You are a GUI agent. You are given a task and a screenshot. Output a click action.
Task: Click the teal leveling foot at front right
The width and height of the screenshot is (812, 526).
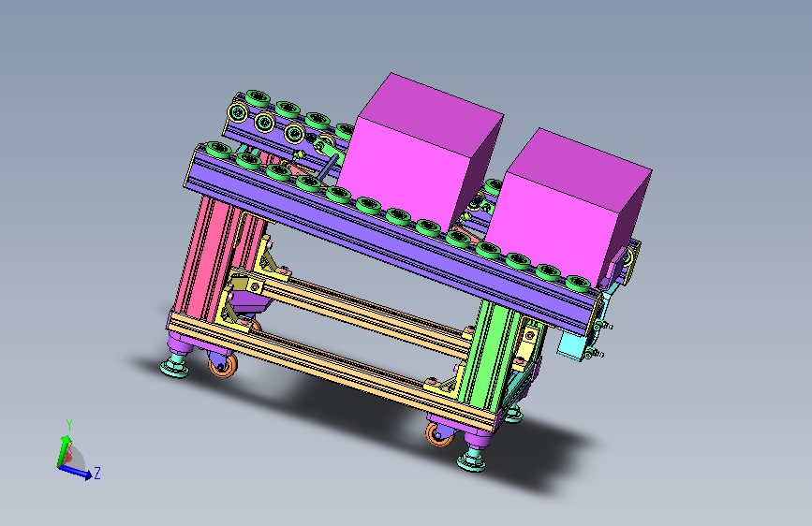click(x=472, y=460)
